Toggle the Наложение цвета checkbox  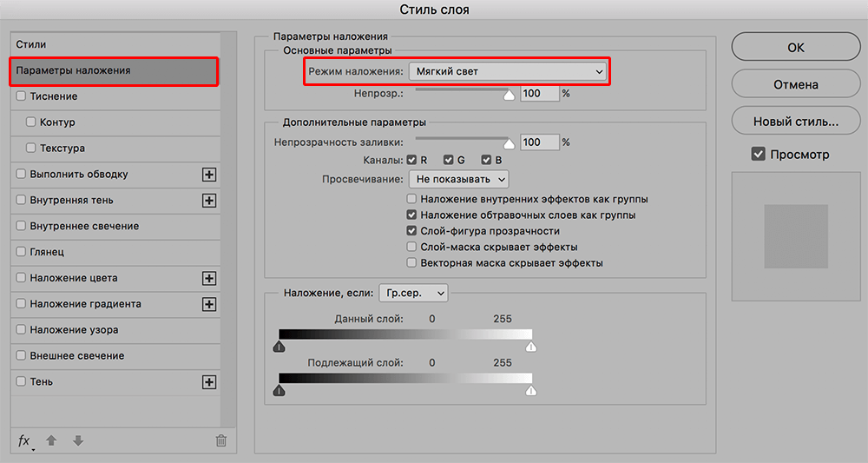click(21, 277)
